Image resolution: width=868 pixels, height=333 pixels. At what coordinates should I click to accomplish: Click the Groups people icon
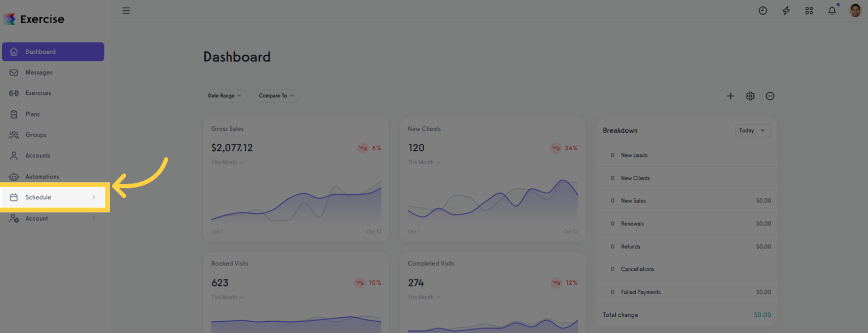14,135
